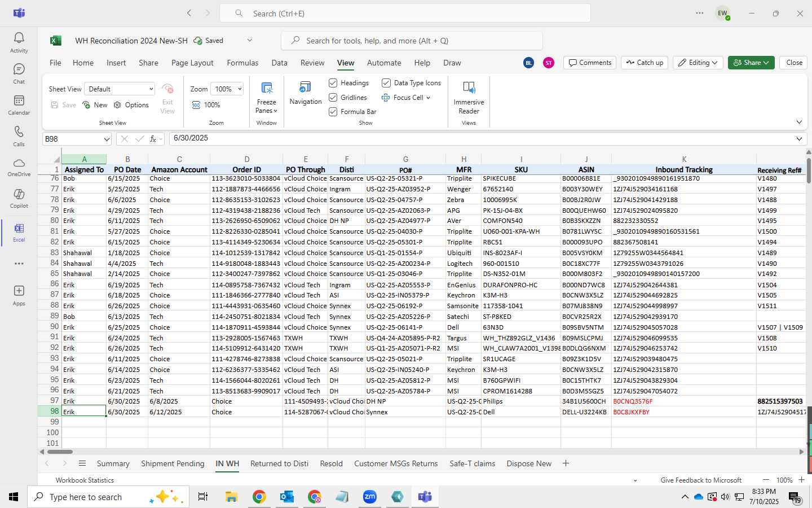Click the ST collaborator avatar
This screenshot has height=508, width=812.
[549, 63]
